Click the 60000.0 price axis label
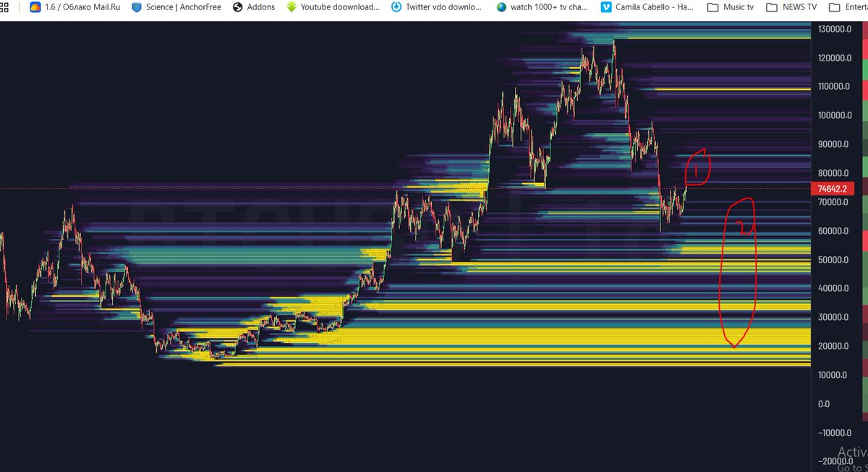 click(x=835, y=231)
